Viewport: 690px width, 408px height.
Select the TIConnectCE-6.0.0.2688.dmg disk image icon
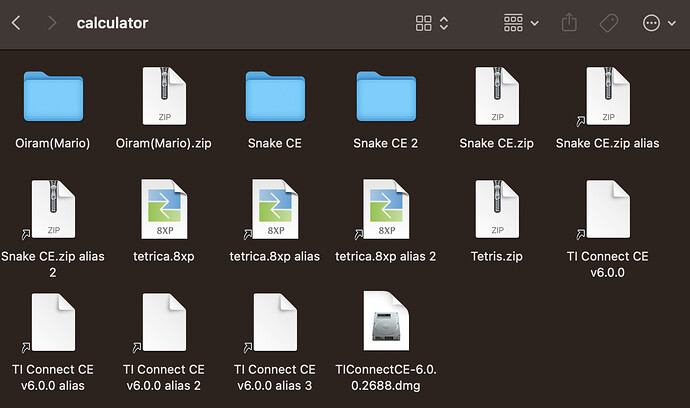[386, 321]
